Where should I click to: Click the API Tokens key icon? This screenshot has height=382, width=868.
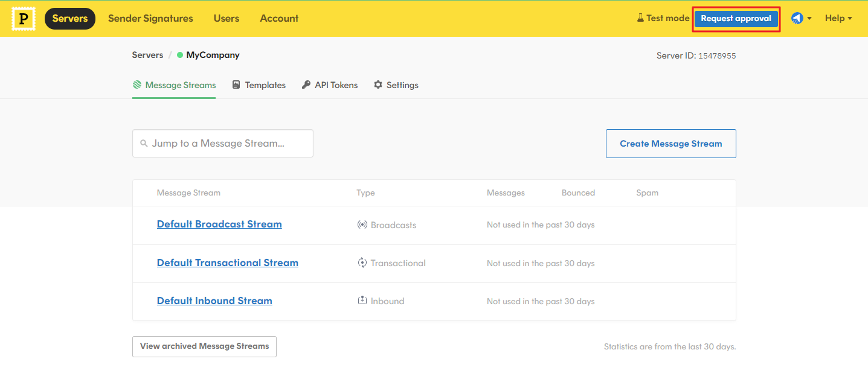click(x=306, y=84)
